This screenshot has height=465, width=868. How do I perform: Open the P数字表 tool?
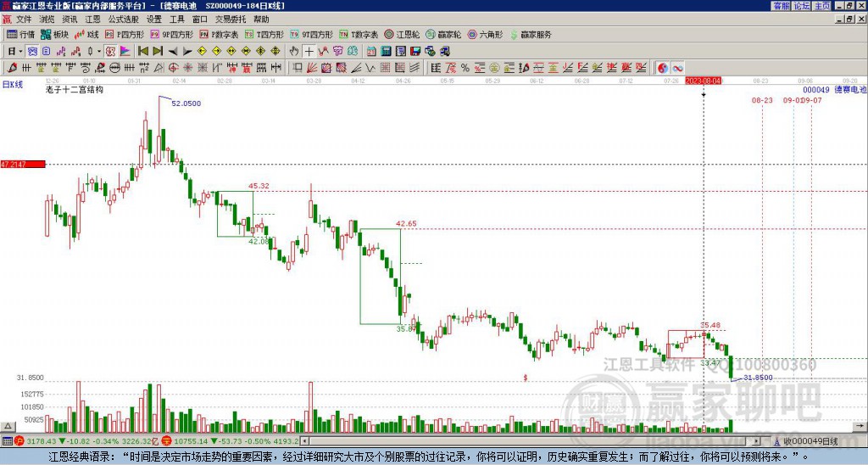click(x=220, y=34)
